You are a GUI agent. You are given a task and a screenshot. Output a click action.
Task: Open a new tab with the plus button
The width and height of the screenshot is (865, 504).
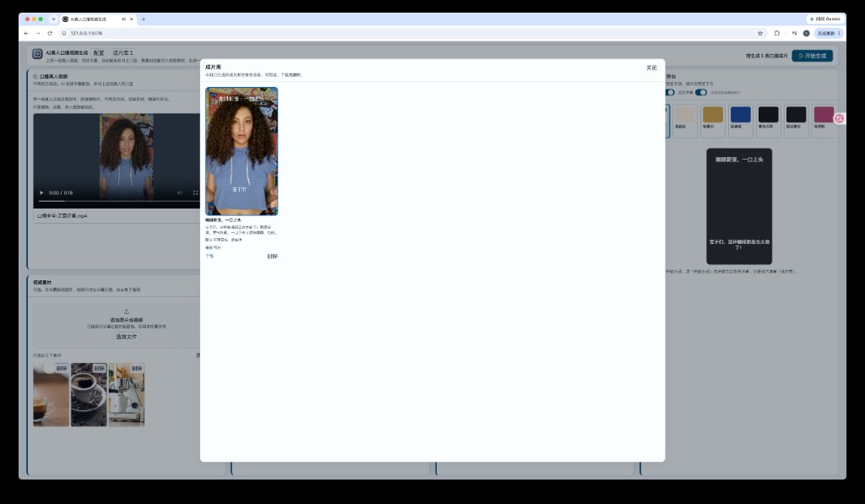point(144,19)
